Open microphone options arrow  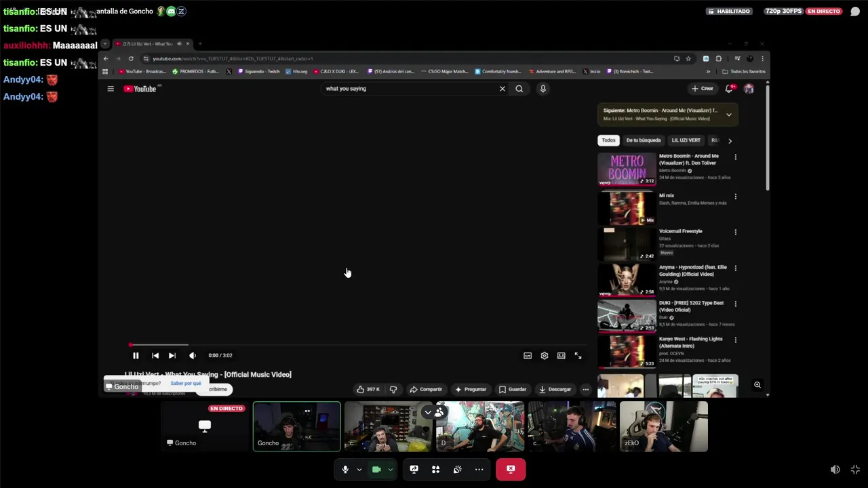click(359, 469)
